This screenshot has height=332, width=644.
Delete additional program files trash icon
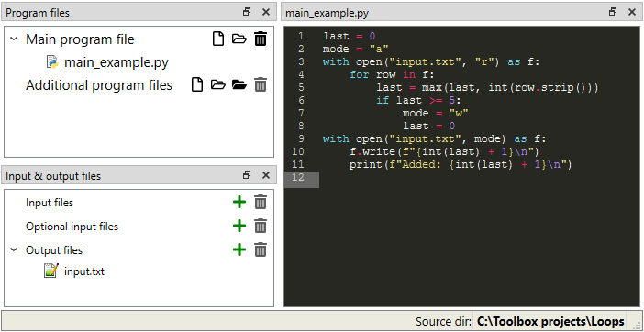[261, 85]
